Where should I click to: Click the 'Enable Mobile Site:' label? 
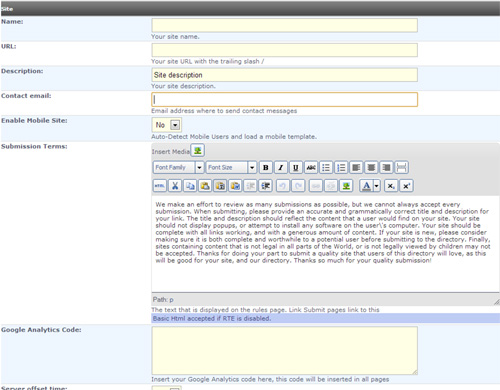point(34,120)
